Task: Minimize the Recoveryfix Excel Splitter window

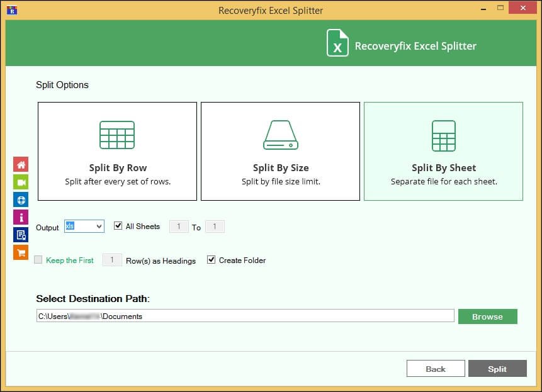Action: [483, 8]
